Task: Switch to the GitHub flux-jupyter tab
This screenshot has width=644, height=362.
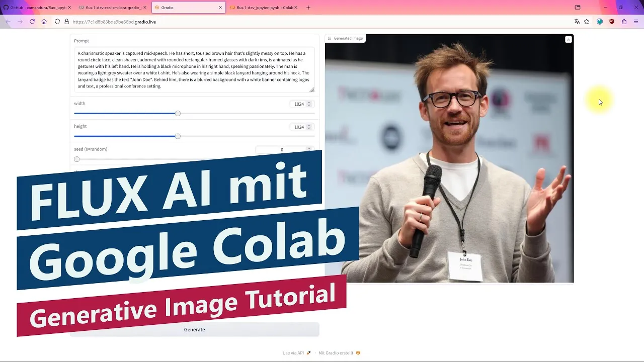Action: [35, 7]
